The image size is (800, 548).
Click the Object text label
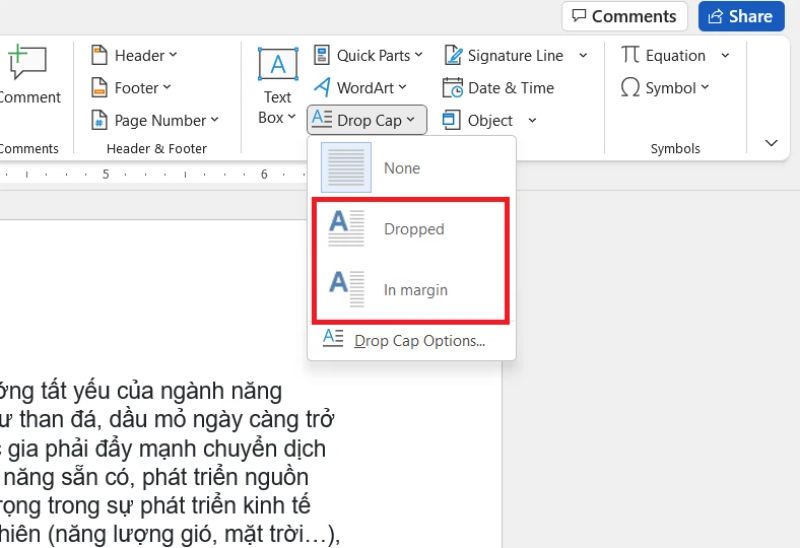click(490, 120)
